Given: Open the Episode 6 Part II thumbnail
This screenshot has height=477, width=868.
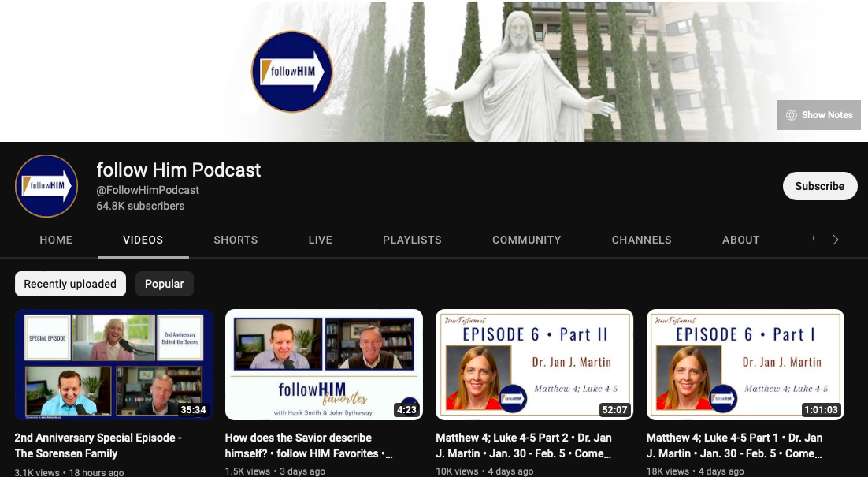Looking at the screenshot, I should 534,364.
